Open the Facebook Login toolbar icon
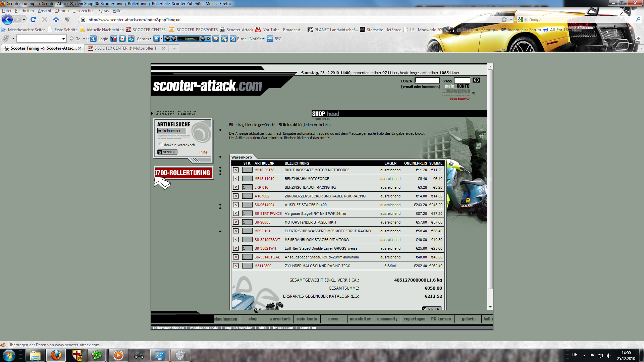Viewport: 644px width, 362px height. [x=93, y=39]
